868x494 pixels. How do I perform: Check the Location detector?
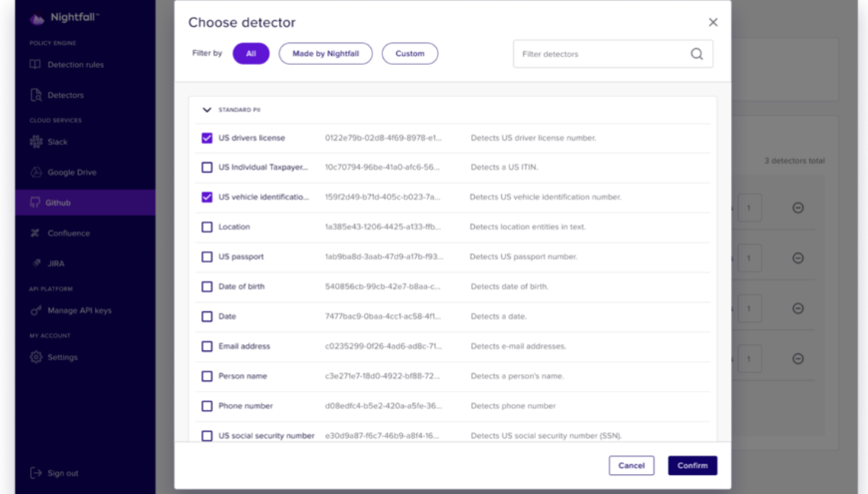coord(207,228)
